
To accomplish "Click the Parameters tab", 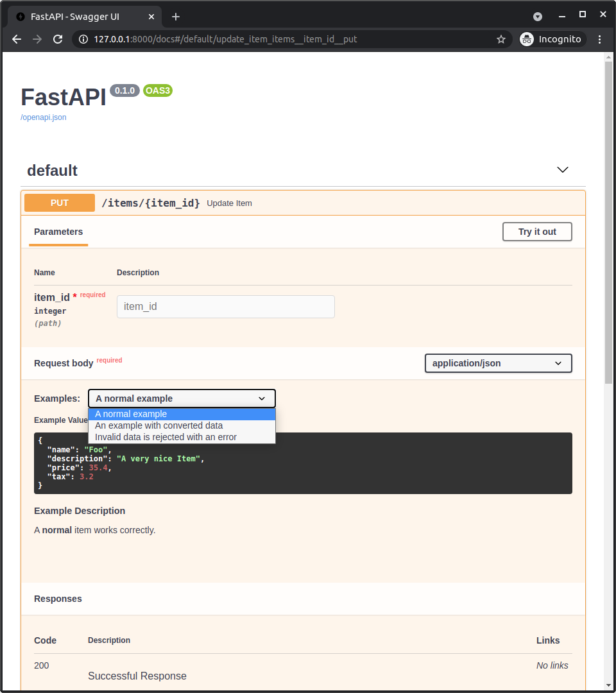I will pyautogui.click(x=58, y=232).
